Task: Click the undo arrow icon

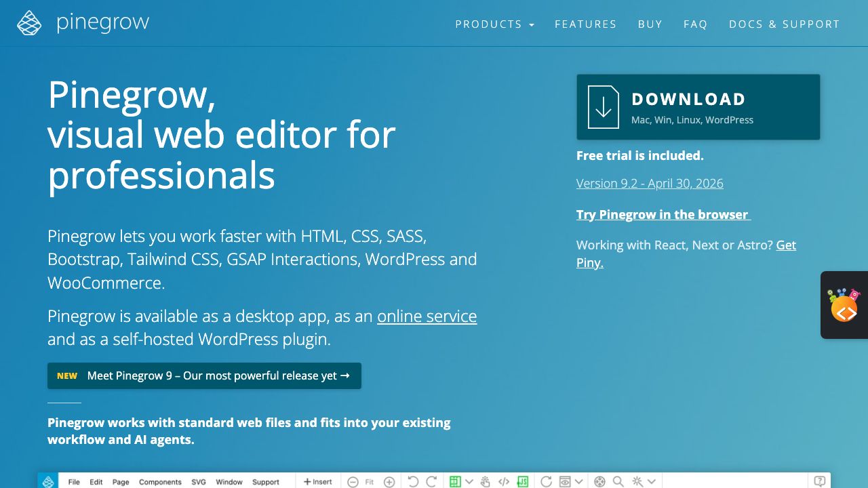Action: pyautogui.click(x=413, y=482)
